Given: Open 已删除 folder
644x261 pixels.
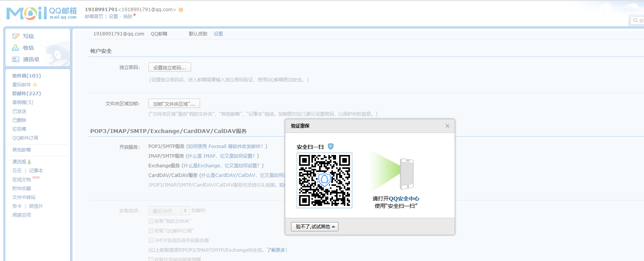Looking at the screenshot, I should [19, 120].
